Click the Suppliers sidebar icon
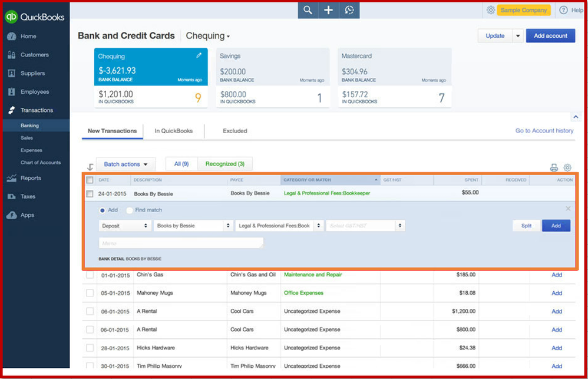This screenshot has width=588, height=379. pyautogui.click(x=12, y=73)
